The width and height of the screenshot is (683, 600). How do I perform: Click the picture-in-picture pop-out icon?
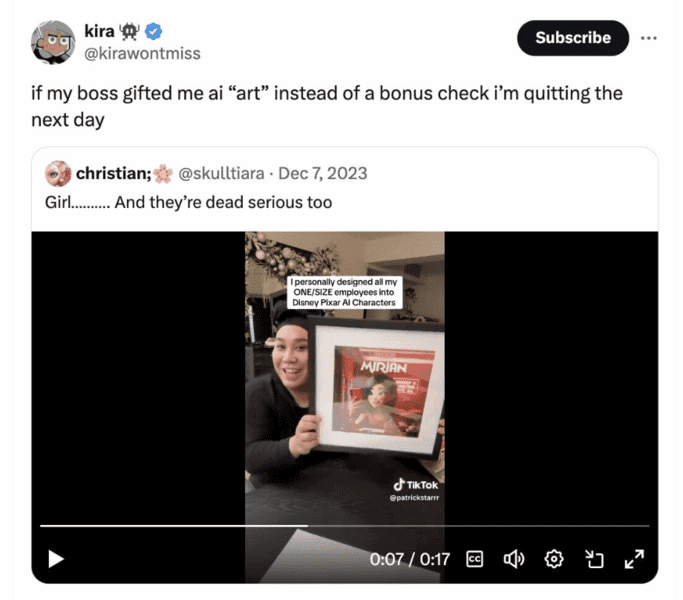pos(594,559)
